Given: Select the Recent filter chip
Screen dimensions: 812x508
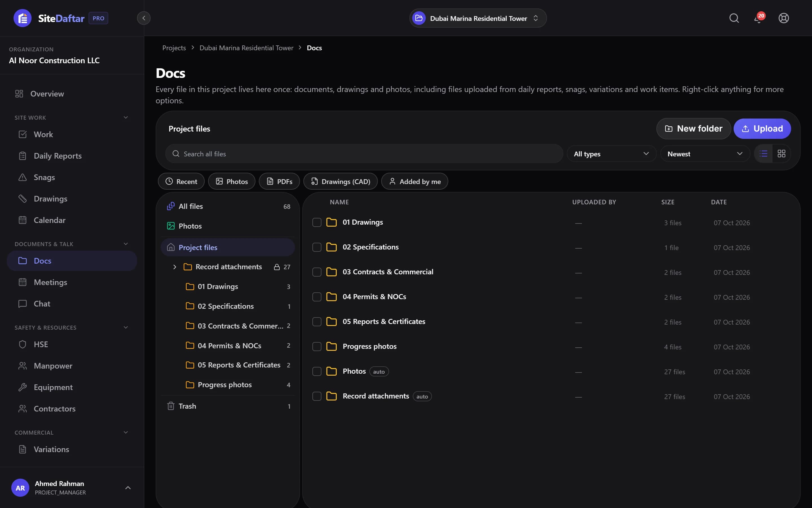Looking at the screenshot, I should (181, 181).
